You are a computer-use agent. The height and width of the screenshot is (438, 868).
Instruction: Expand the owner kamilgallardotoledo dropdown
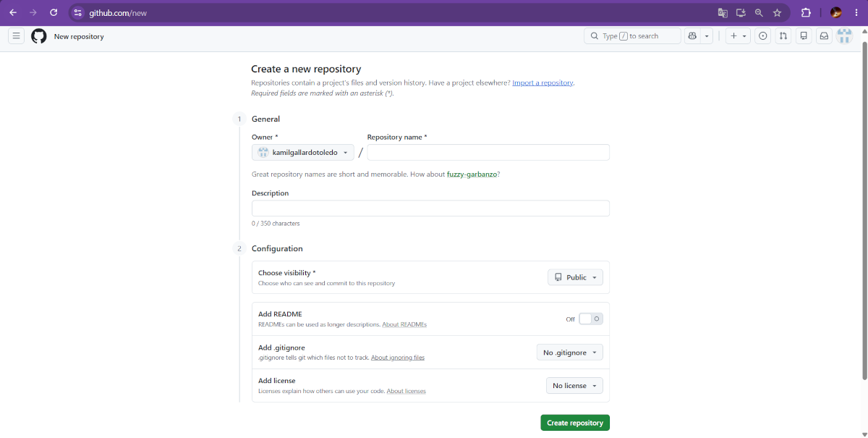(x=303, y=153)
